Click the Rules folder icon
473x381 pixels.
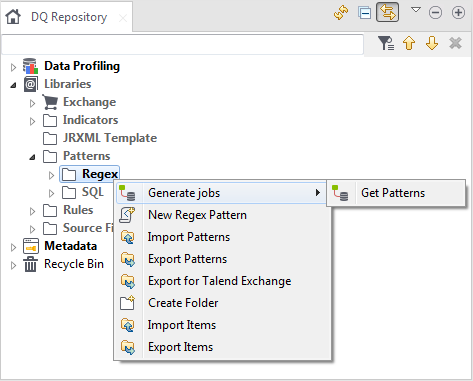(50, 210)
